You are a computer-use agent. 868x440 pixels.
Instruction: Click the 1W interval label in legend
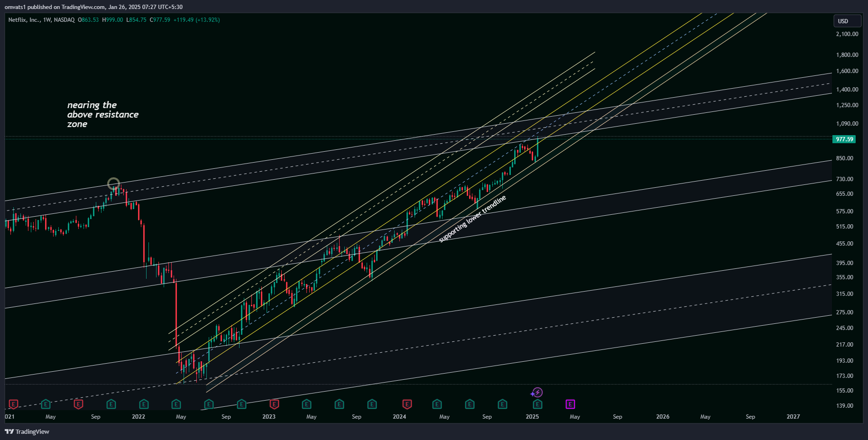(x=46, y=20)
